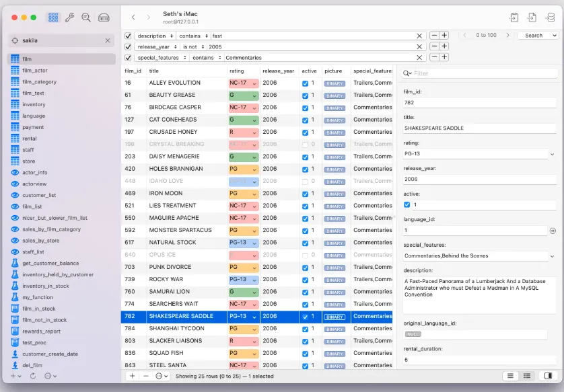Sort by the film_id column header

(133, 71)
